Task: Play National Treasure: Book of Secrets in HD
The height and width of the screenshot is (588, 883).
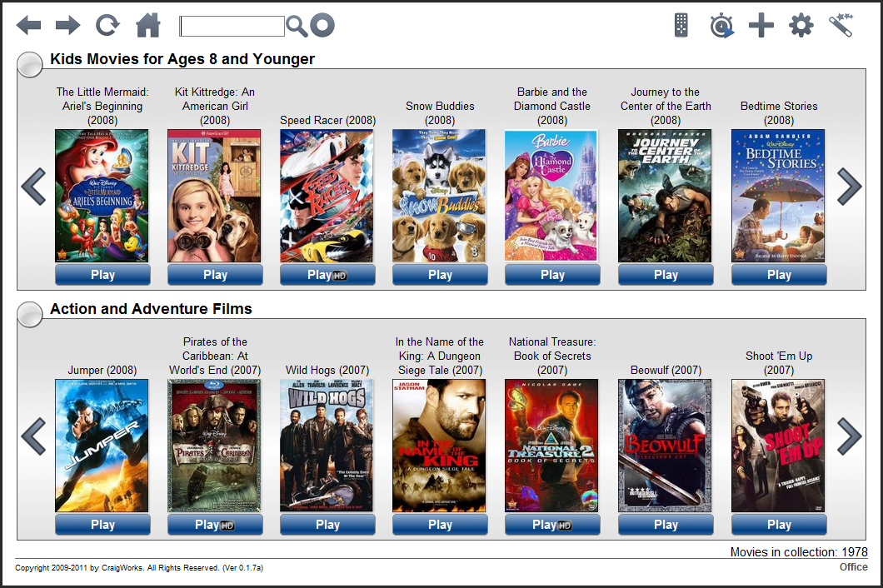Action: tap(552, 525)
